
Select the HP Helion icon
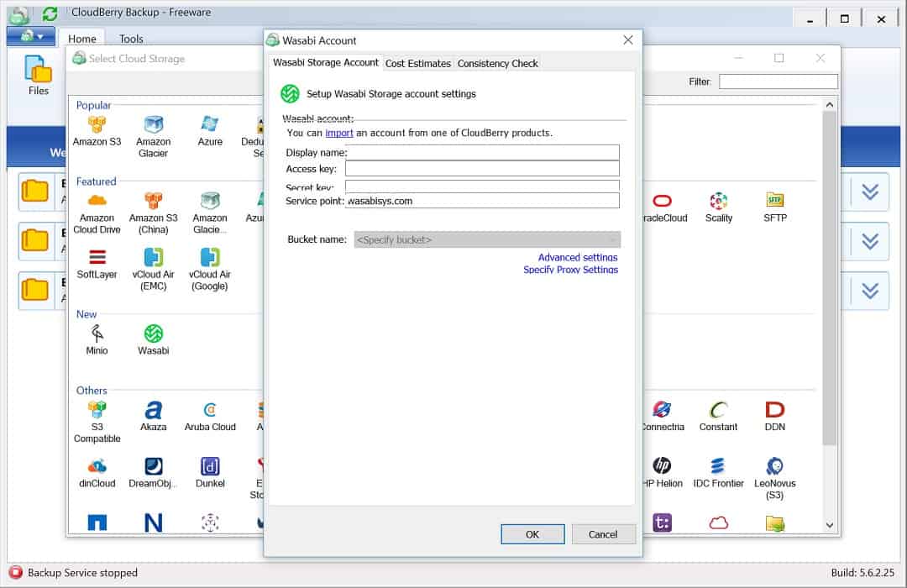(x=662, y=473)
